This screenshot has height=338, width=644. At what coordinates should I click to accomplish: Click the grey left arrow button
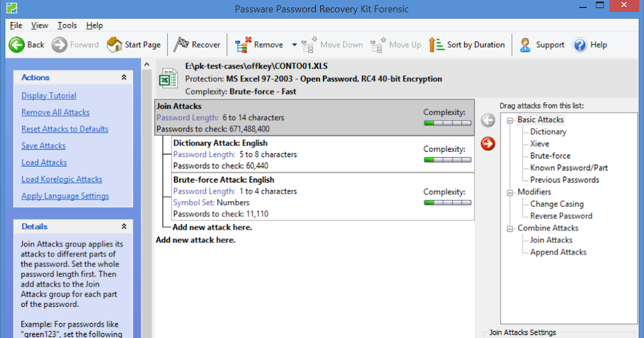tap(488, 120)
